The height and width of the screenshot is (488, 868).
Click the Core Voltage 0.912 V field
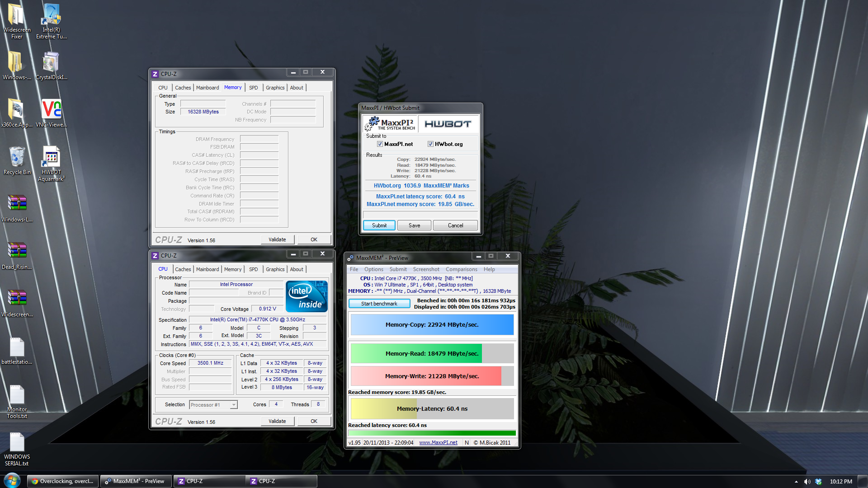coord(268,309)
